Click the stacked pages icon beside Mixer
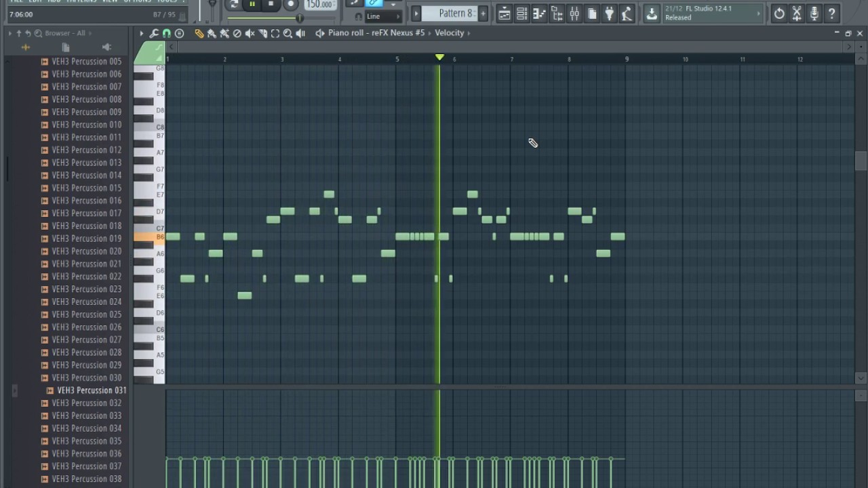The width and height of the screenshot is (868, 488). 592,14
